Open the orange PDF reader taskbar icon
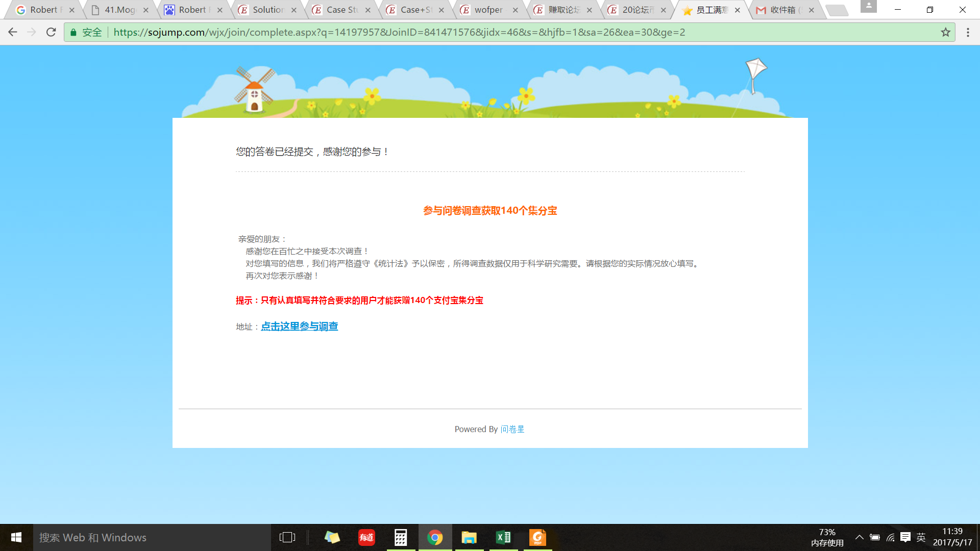This screenshot has width=980, height=551. (x=537, y=537)
